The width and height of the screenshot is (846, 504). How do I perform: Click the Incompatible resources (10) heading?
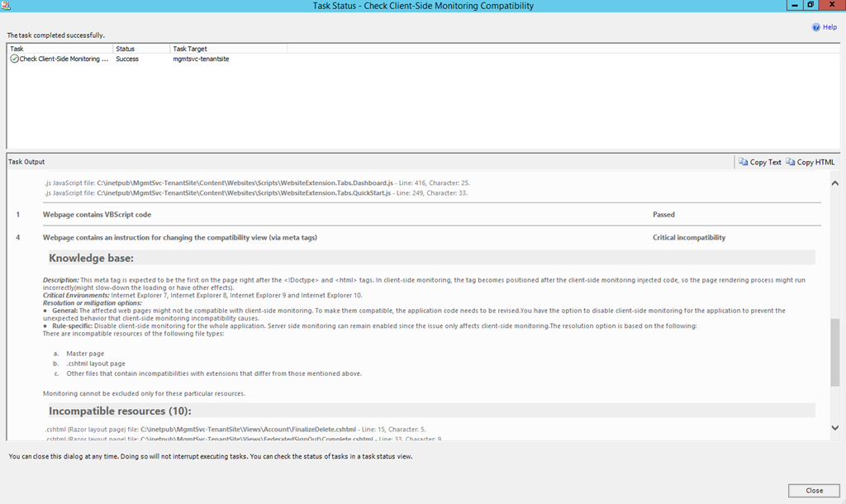[120, 411]
